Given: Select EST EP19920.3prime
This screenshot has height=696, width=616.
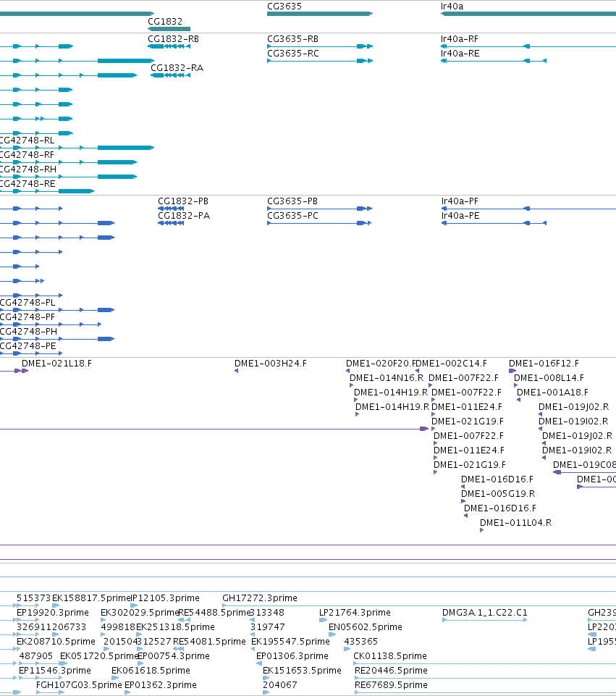Looking at the screenshot, I should pos(53,613).
